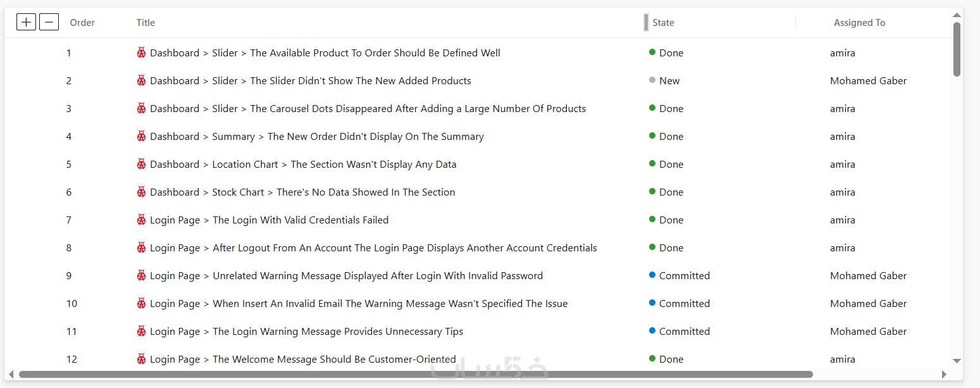Click the bug icon on Slider new products row
The image size is (980, 388).
point(142,80)
